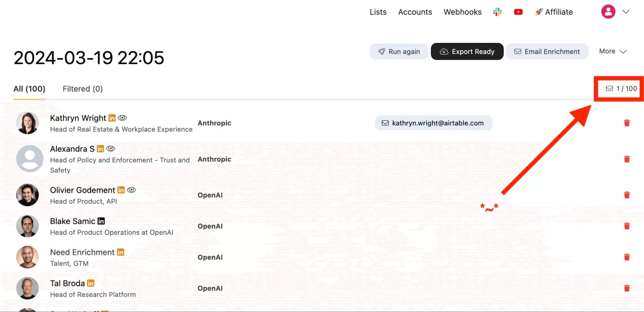Switch to the All (100) tab
644x312 pixels.
coord(29,89)
